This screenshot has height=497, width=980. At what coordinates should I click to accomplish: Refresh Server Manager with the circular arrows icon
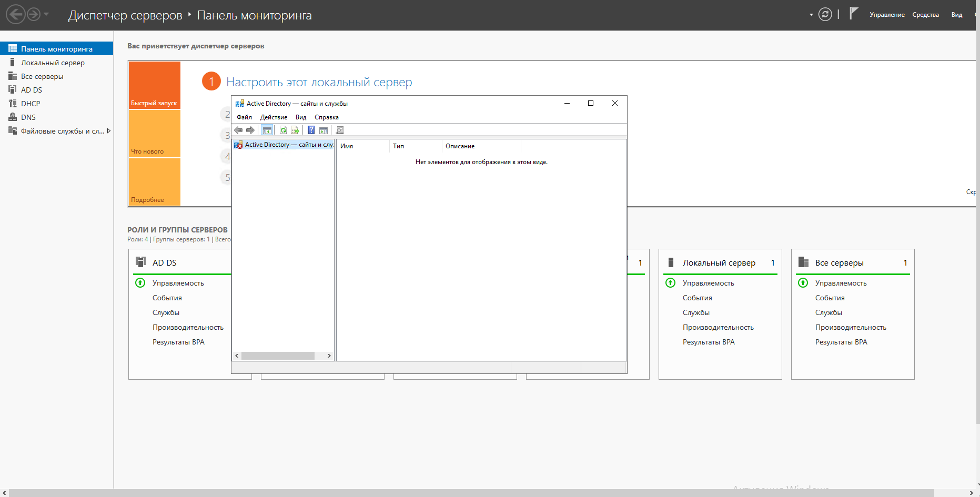coord(825,14)
